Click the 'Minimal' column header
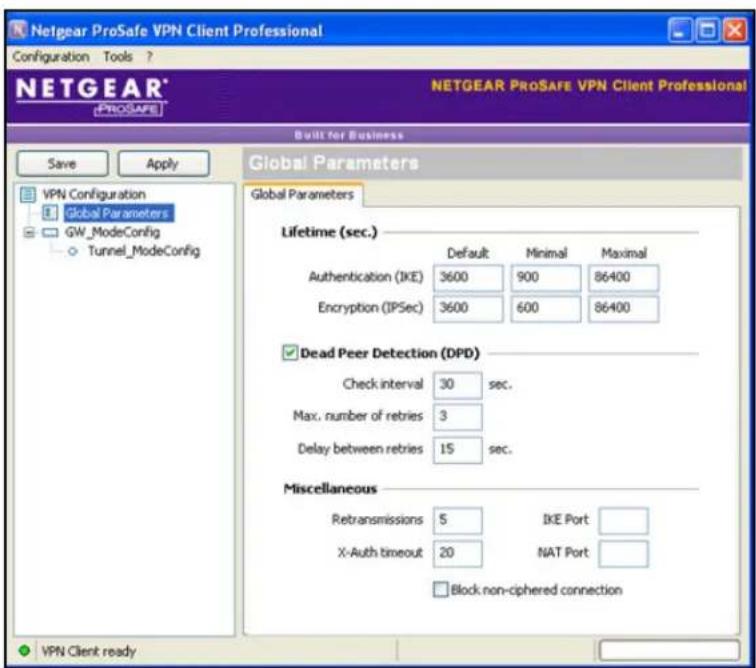Screen dimensions: 756x668 pos(546,253)
